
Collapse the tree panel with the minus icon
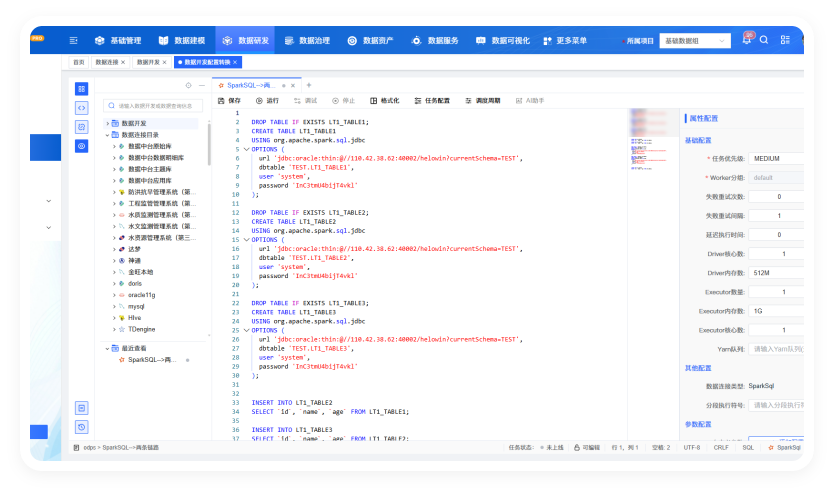click(202, 85)
